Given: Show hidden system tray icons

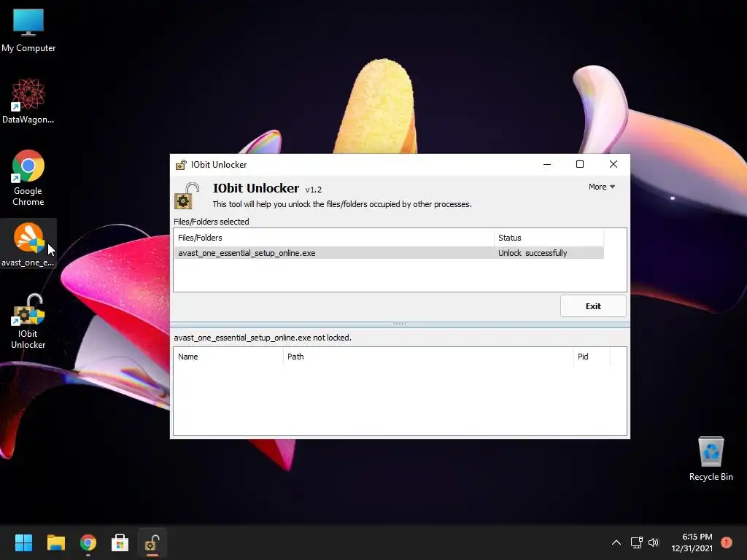Looking at the screenshot, I should click(x=616, y=542).
